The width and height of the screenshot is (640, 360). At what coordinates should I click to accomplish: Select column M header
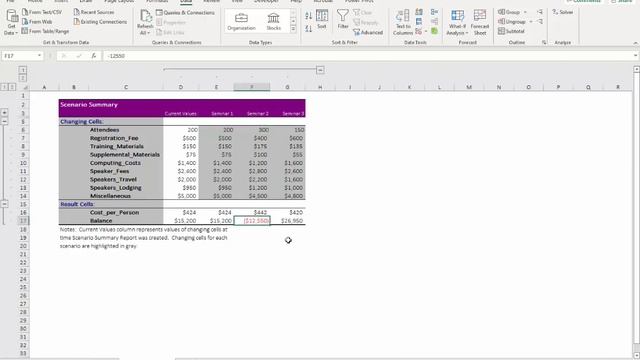pos(469,87)
